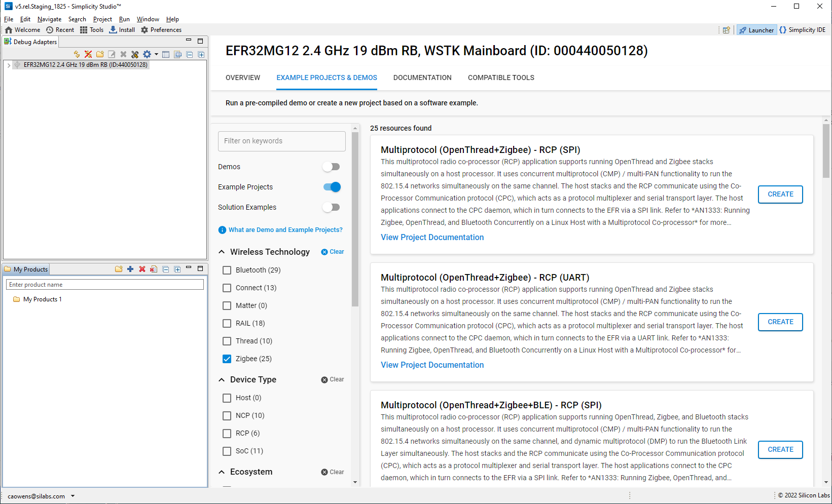This screenshot has width=832, height=504.
Task: Collapse the Device Type filter section
Action: (222, 379)
